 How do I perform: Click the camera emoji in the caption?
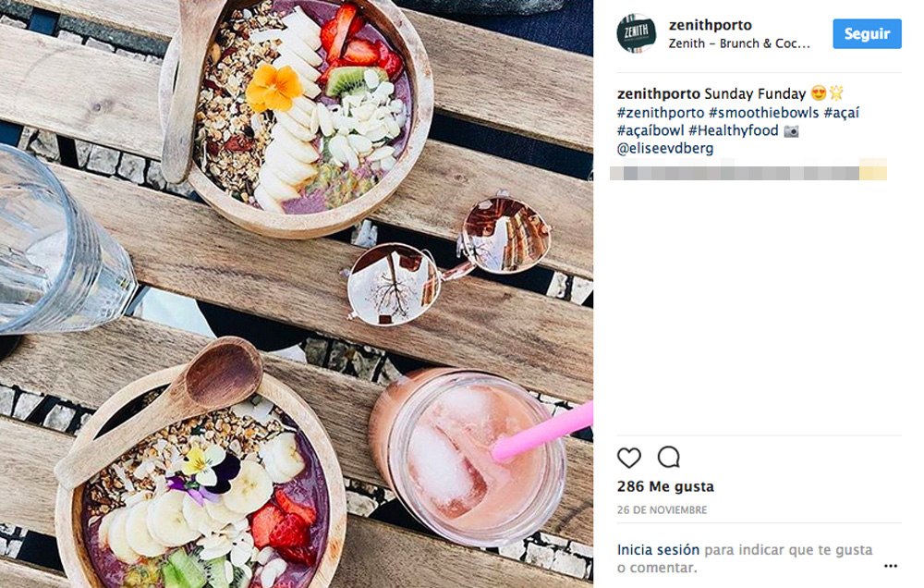(x=792, y=130)
